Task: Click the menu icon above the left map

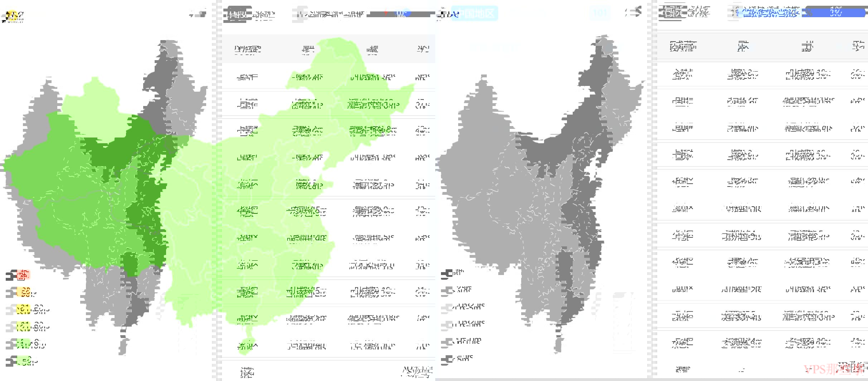Action: coord(199,14)
